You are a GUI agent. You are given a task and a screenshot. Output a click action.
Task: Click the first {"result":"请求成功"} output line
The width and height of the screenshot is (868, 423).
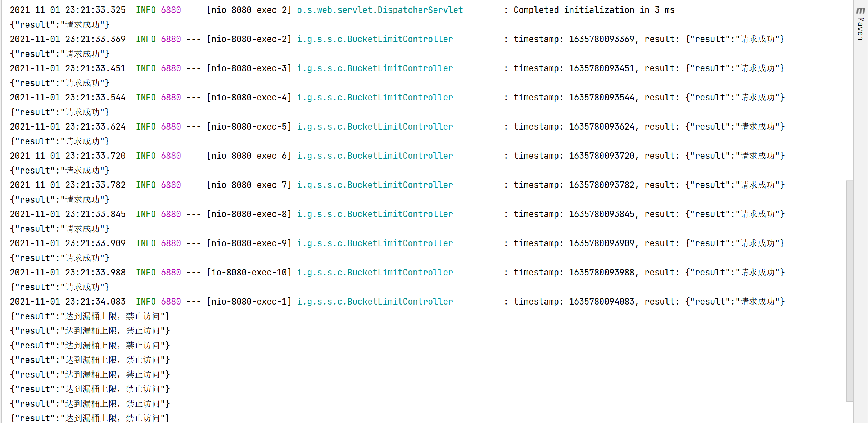click(x=60, y=25)
